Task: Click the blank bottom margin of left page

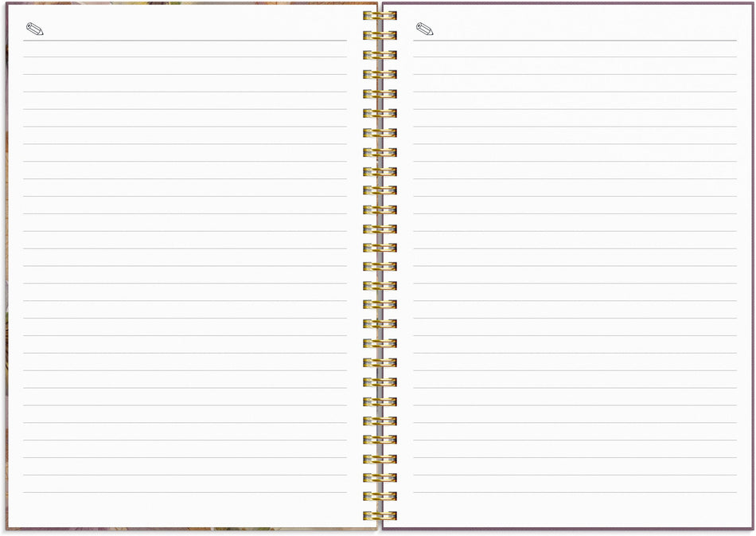Action: pyautogui.click(x=185, y=511)
